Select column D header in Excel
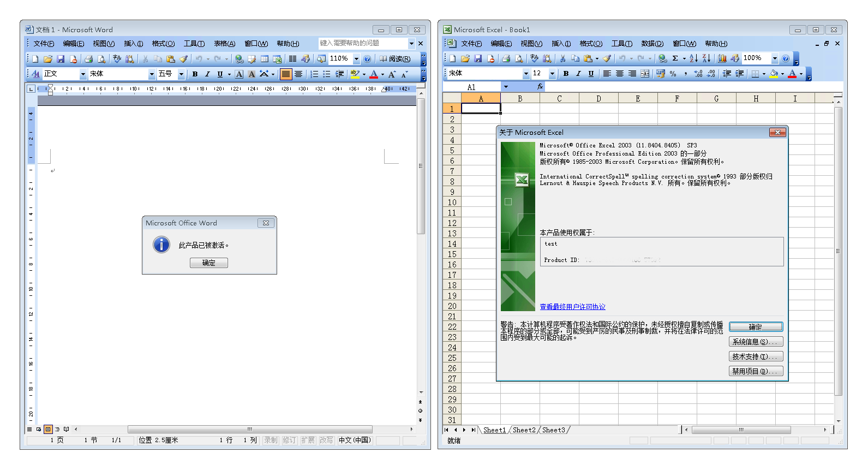The image size is (868, 470). click(x=598, y=98)
